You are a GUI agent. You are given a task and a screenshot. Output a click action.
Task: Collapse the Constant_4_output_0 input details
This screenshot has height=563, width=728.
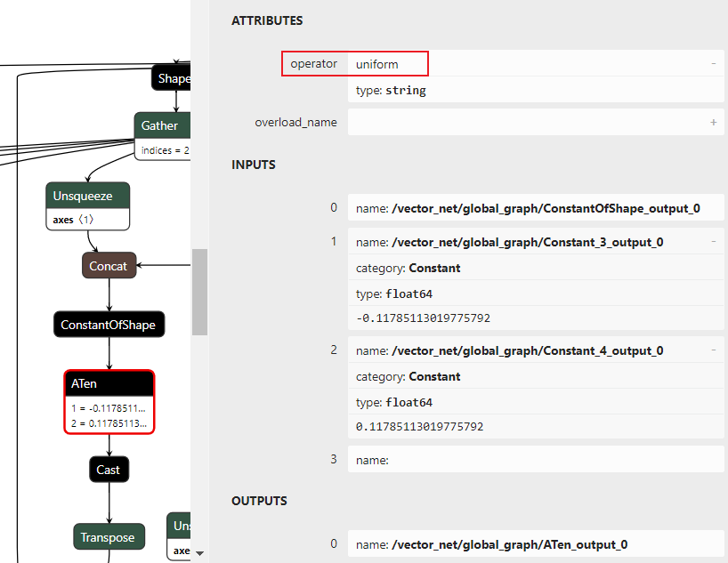pos(714,350)
